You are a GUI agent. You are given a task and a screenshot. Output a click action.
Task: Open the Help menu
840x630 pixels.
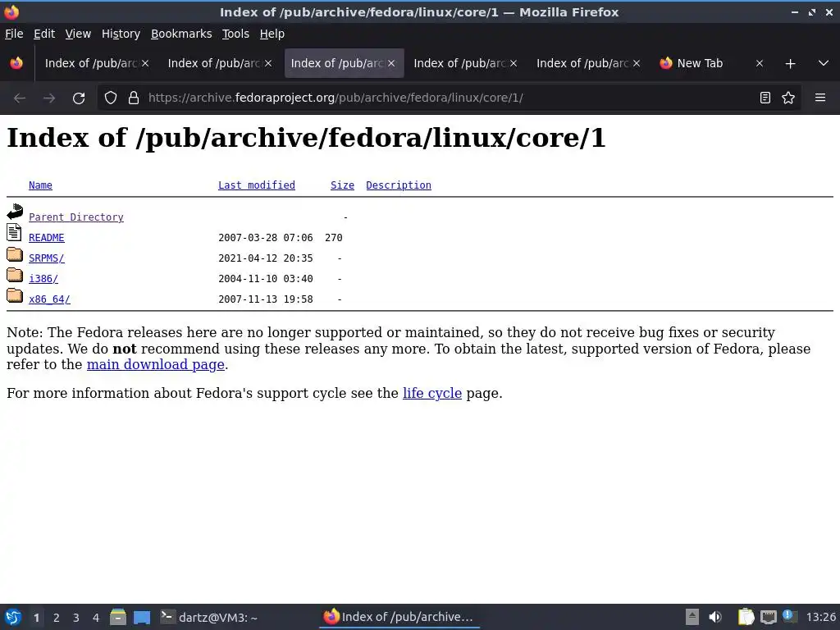click(x=272, y=34)
